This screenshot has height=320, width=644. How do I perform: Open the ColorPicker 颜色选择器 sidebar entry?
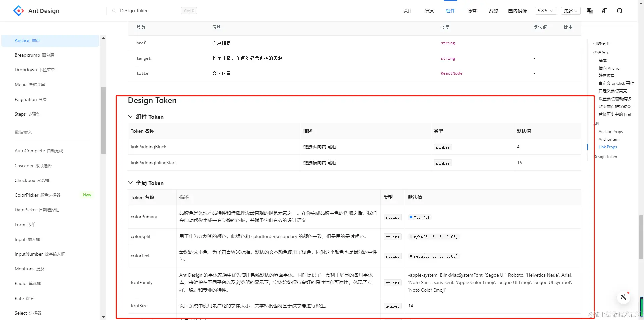click(x=38, y=195)
